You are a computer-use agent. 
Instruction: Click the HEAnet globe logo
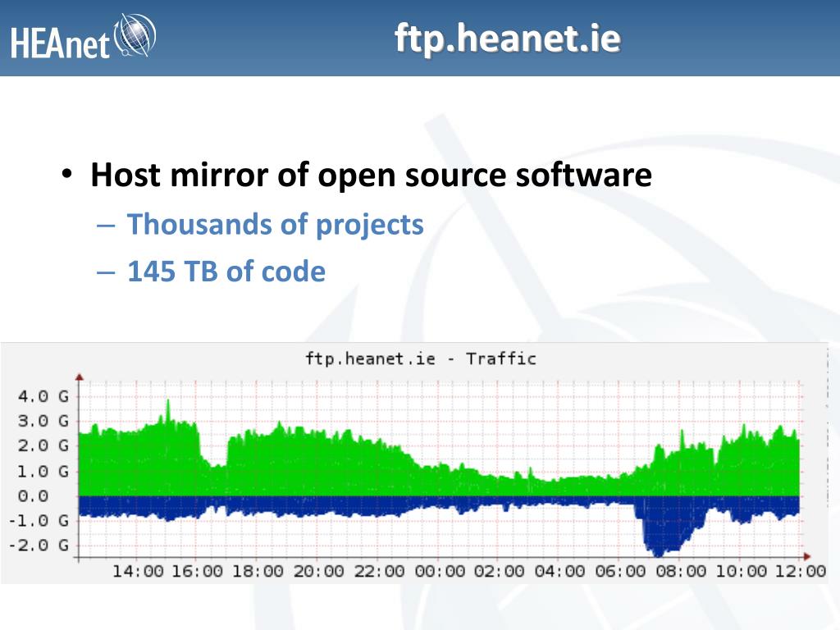135,35
